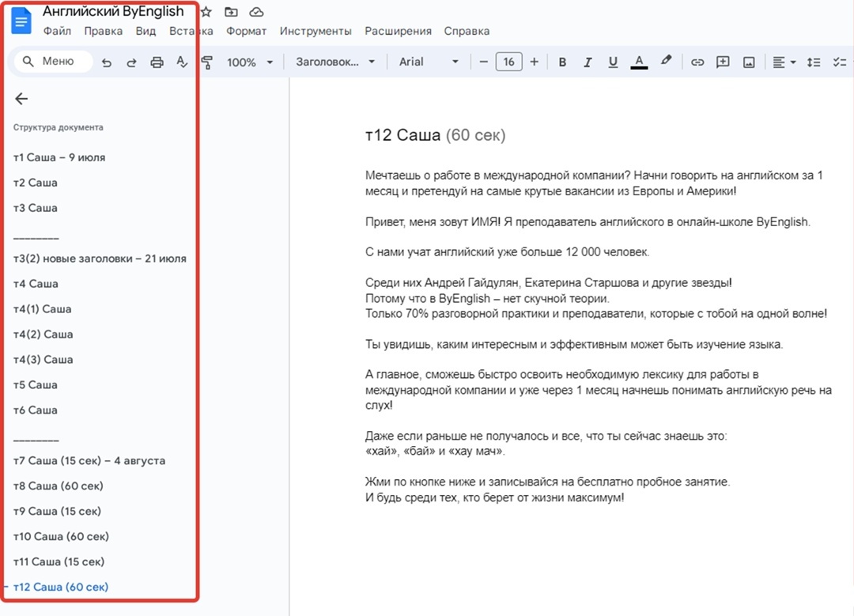Click the document title Английский ByEnglish
The image size is (854, 616).
pos(113,11)
